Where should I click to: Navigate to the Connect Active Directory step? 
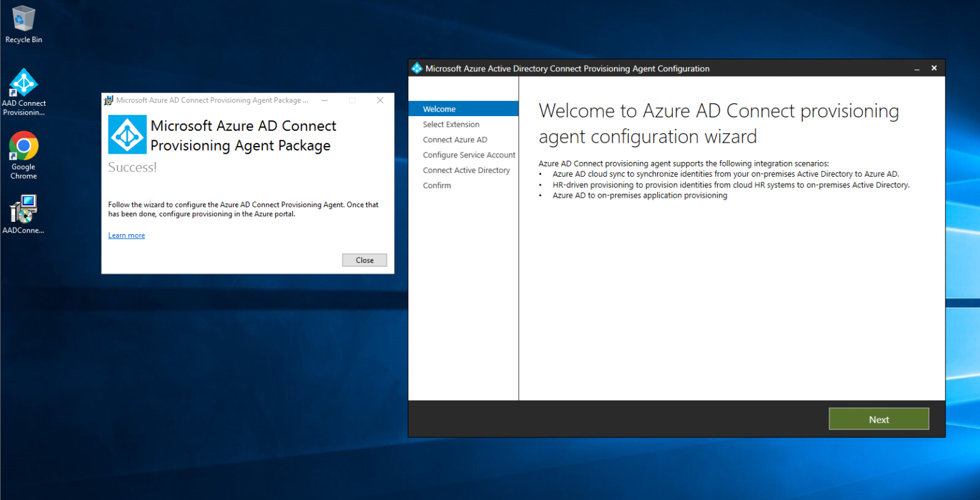[x=466, y=170]
